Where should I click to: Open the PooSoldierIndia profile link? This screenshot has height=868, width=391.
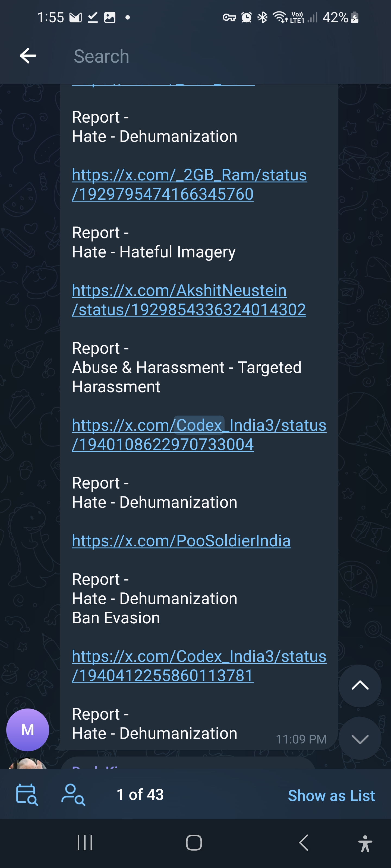coord(181,541)
